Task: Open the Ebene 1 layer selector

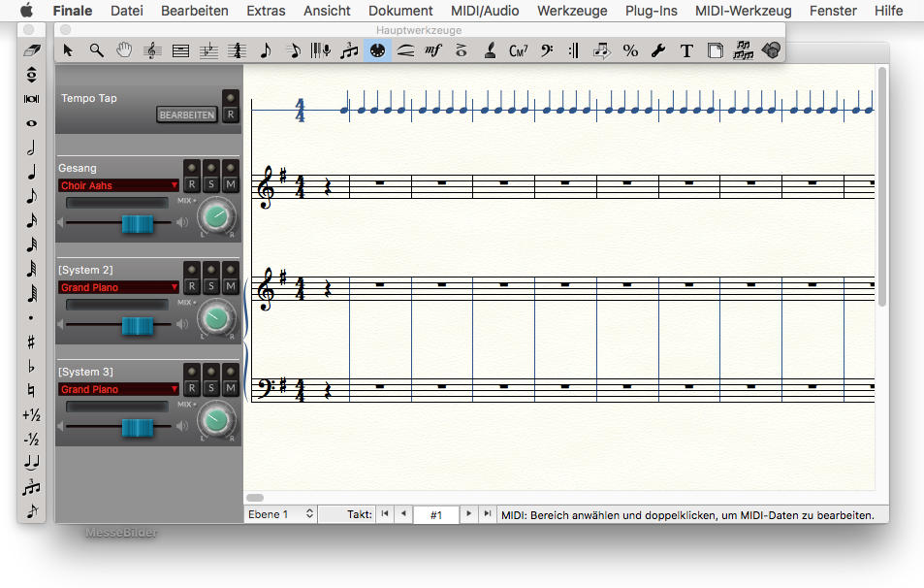Action: 280,514
